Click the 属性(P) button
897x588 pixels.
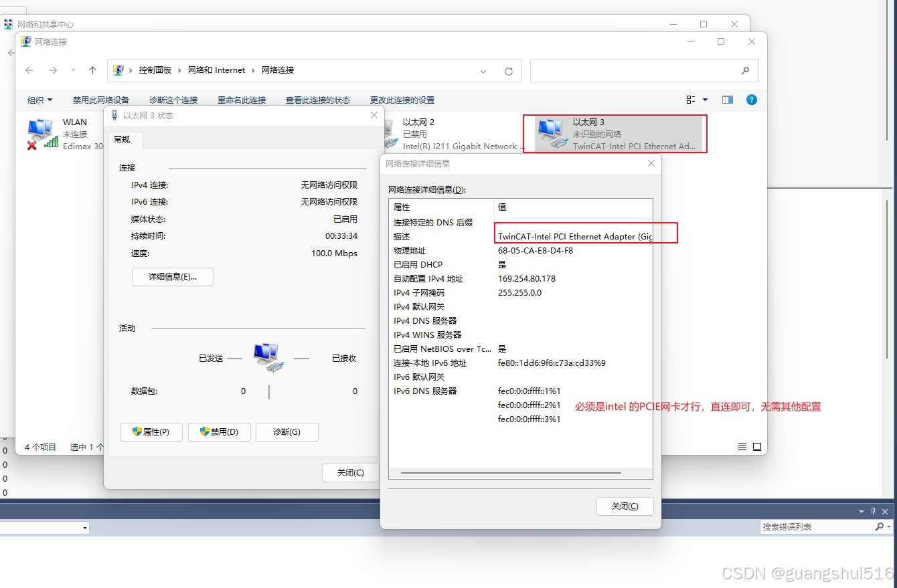pyautogui.click(x=151, y=432)
